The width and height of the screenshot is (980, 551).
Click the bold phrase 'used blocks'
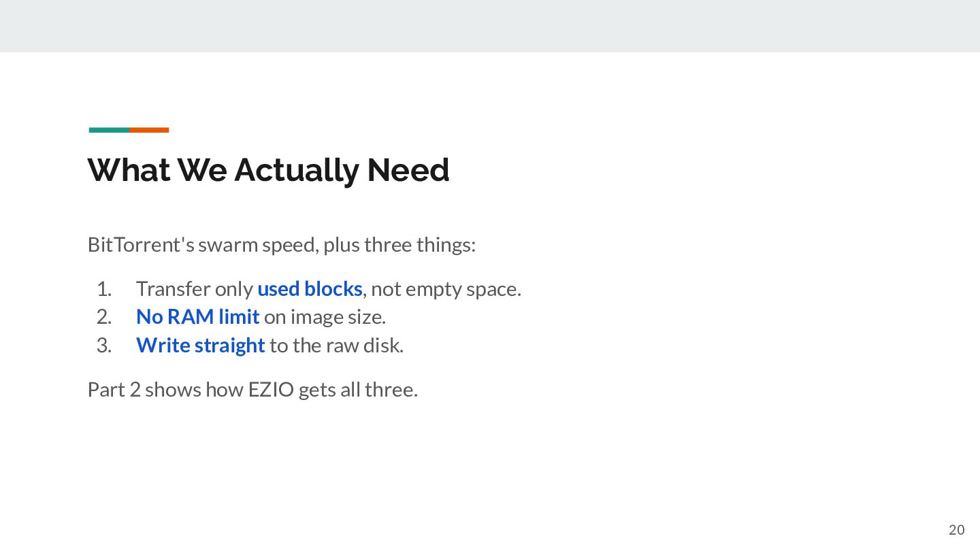[310, 289]
